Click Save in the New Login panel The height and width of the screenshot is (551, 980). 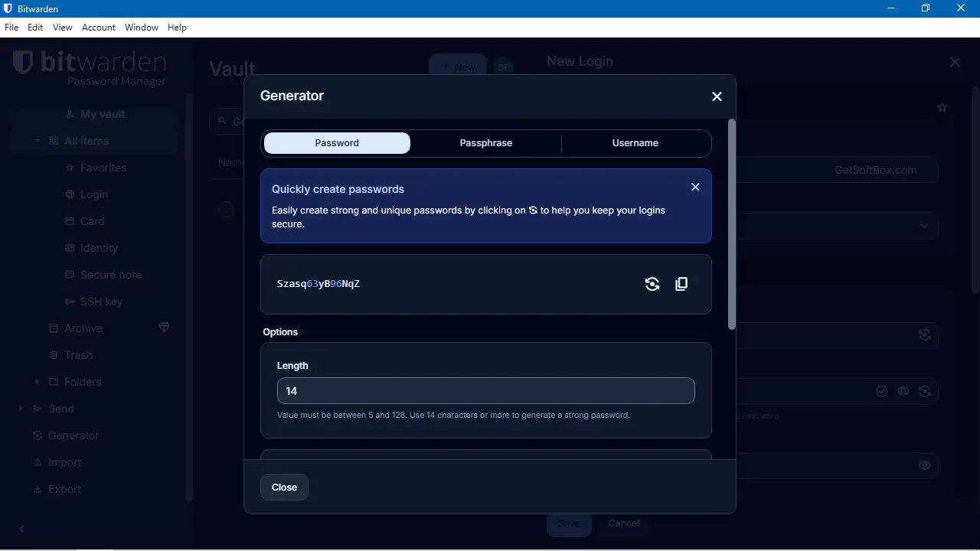click(569, 523)
